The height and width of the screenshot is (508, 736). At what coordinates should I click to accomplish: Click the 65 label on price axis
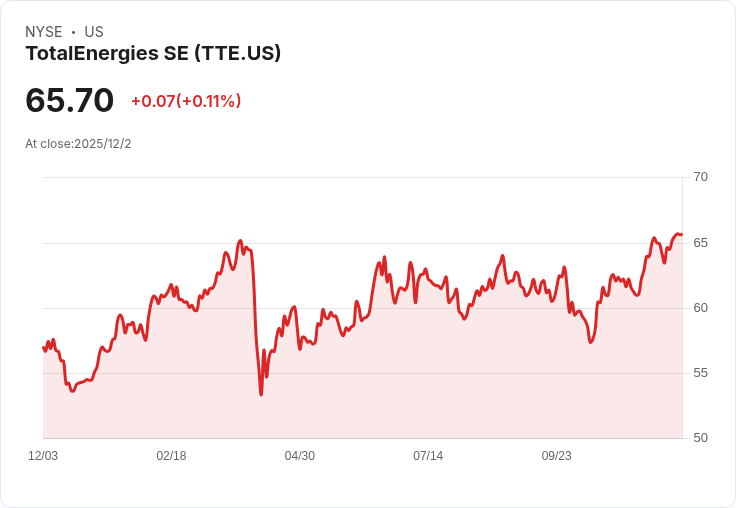(x=700, y=243)
